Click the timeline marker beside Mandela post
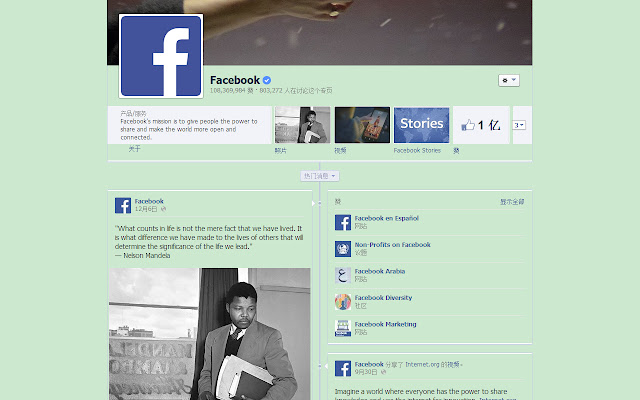The height and width of the screenshot is (400, 640). tap(320, 203)
